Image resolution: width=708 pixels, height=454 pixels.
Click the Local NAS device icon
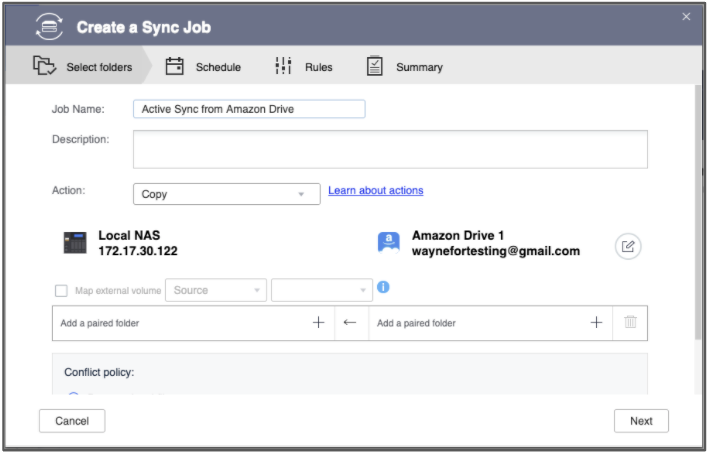(x=75, y=243)
